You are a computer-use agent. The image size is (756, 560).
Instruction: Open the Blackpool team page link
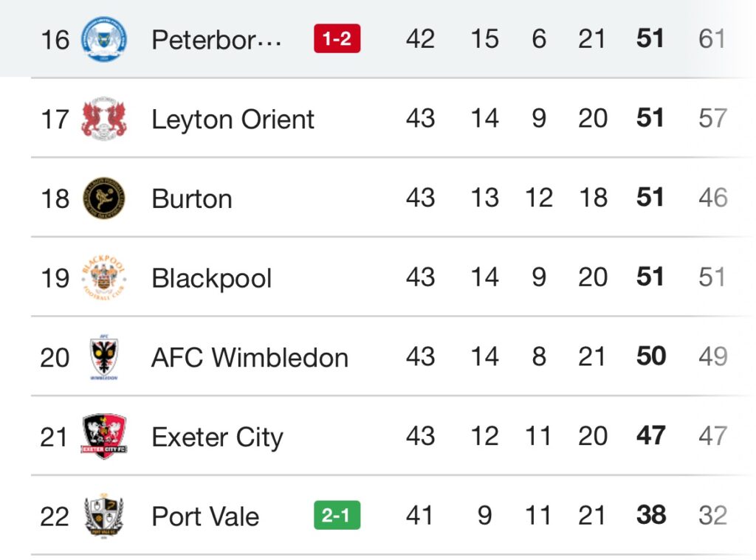coord(211,279)
